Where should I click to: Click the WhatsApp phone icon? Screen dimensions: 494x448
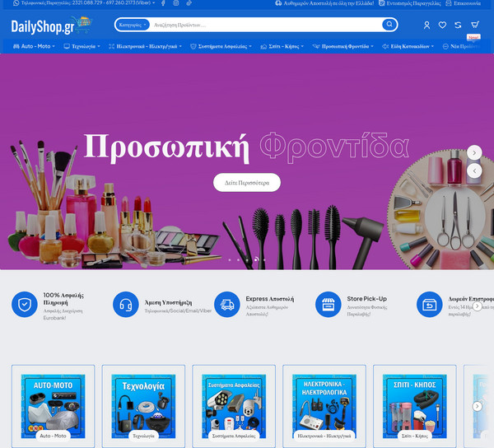click(16, 3)
